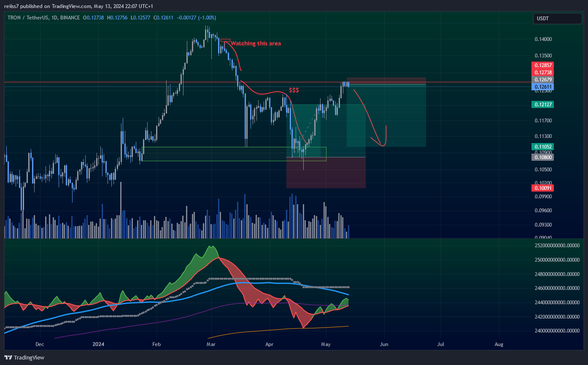The image size is (588, 365).
Task: Click the O0.12738 open value in header
Action: 94,18
